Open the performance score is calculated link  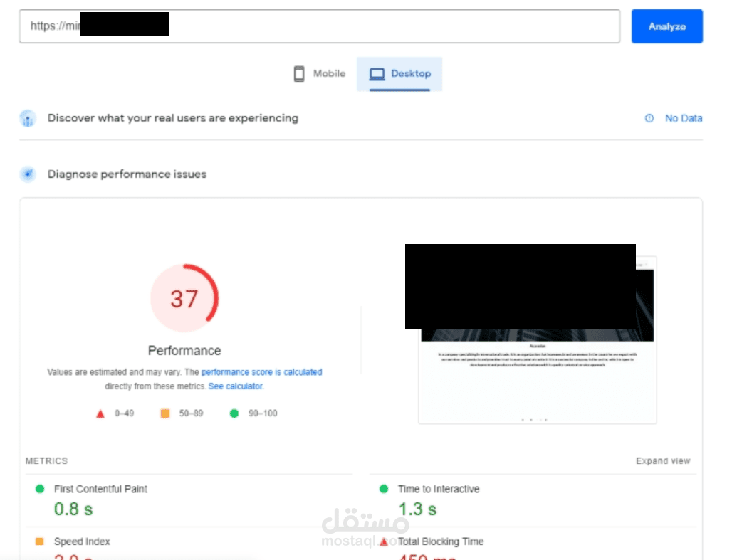[x=261, y=372]
